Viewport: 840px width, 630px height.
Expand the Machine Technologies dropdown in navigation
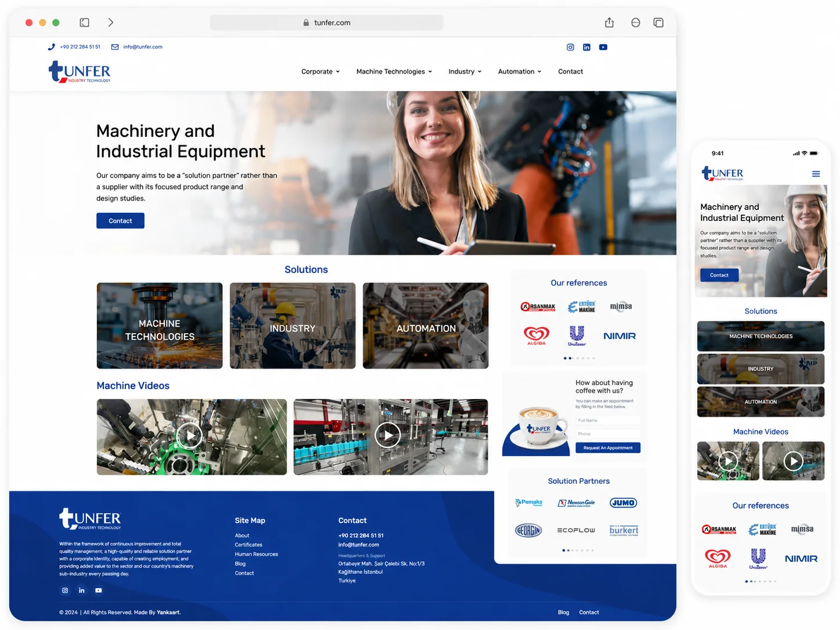pos(394,72)
